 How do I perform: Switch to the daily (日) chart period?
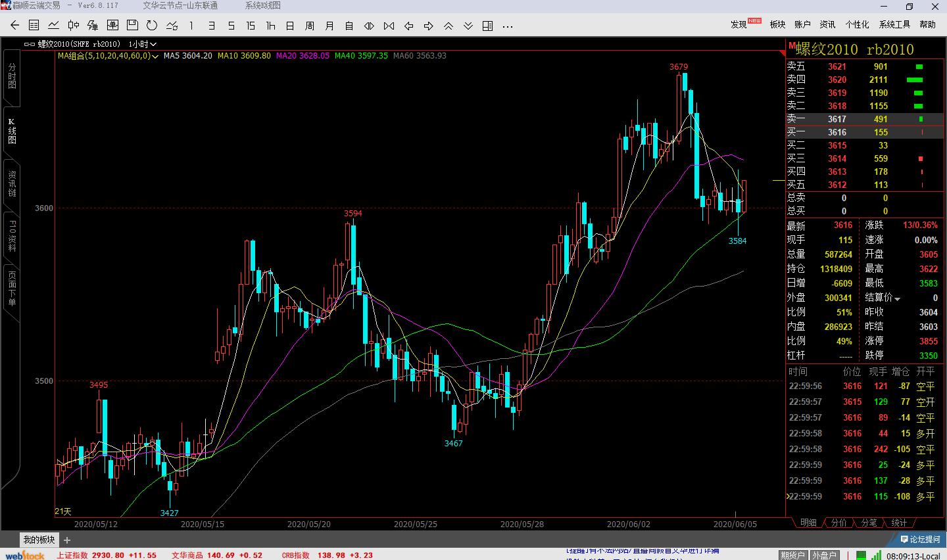[290, 26]
